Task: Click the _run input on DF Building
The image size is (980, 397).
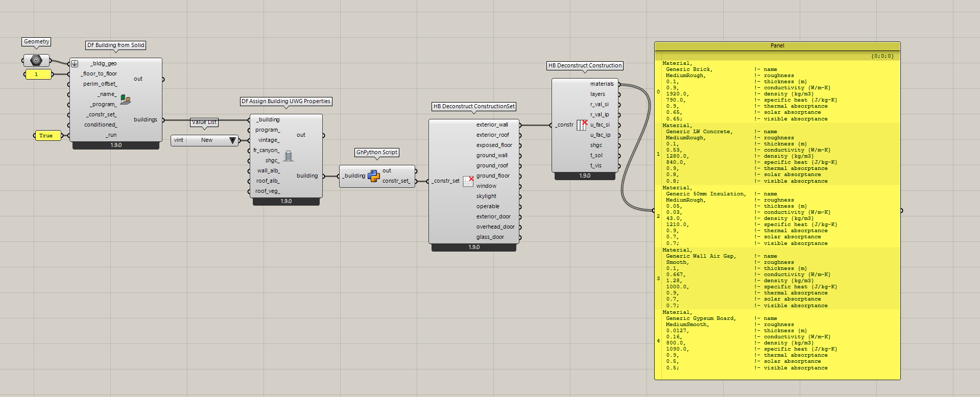Action: [x=111, y=135]
